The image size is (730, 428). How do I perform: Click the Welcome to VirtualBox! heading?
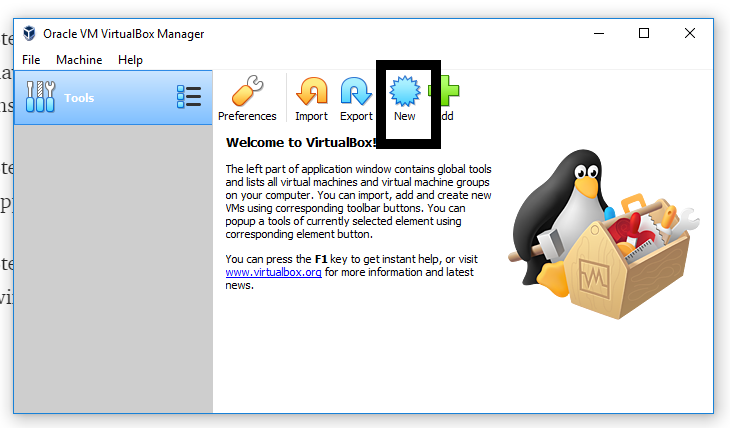[x=301, y=143]
